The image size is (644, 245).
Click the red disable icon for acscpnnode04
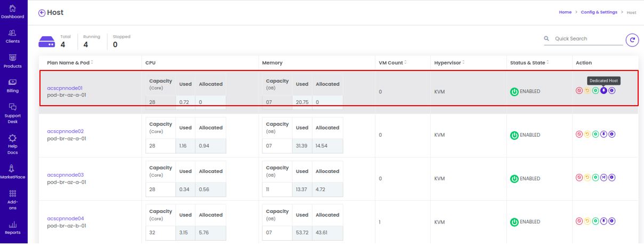click(x=579, y=221)
